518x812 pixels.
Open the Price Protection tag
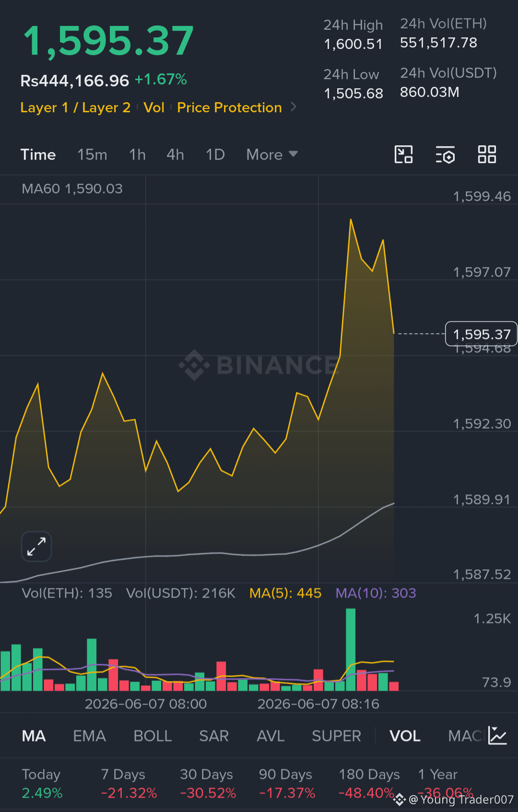point(229,107)
